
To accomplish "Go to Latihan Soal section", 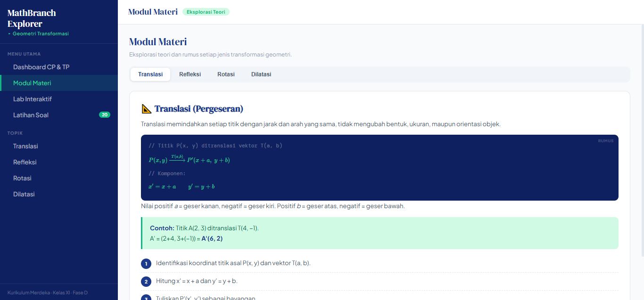I will click(59, 115).
